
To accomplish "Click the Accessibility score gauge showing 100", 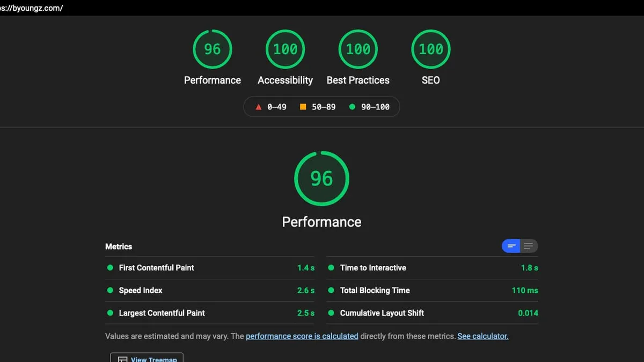I will tap(286, 49).
